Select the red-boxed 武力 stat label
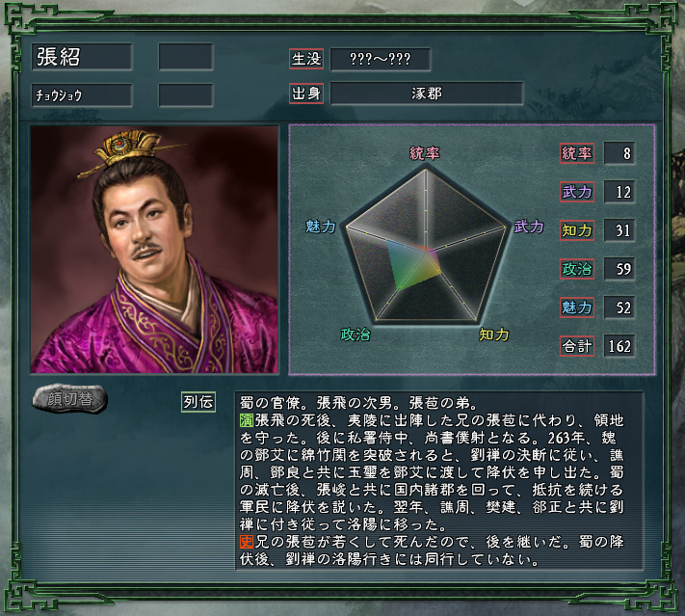 point(577,192)
